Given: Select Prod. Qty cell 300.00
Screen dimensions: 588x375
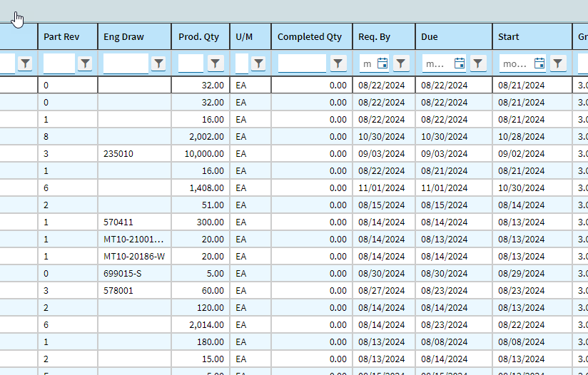Looking at the screenshot, I should point(201,222).
